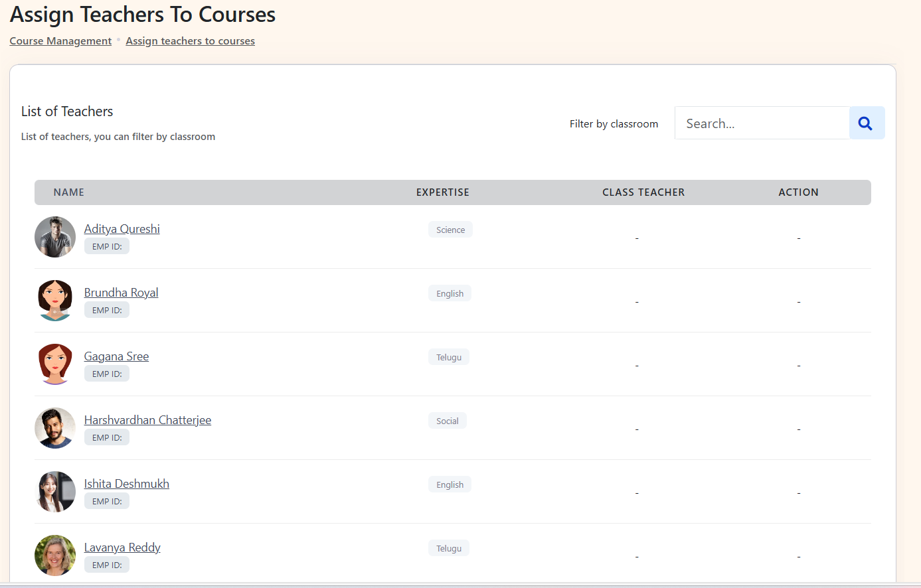The width and height of the screenshot is (921, 588).
Task: Type in the classroom Search field
Action: [762, 123]
